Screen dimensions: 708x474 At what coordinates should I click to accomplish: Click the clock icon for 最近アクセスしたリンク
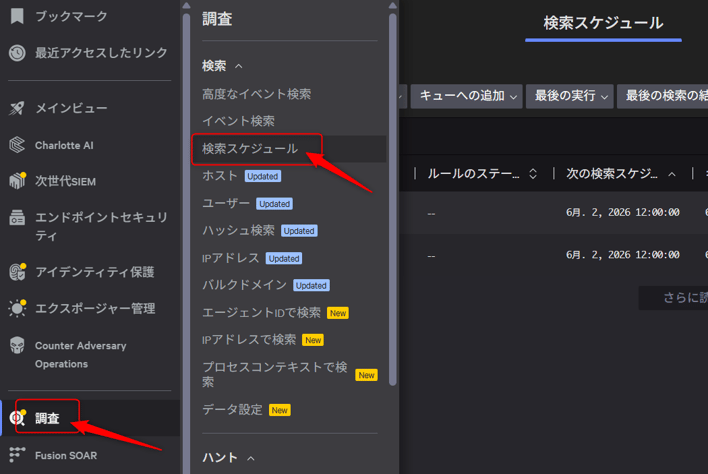(17, 53)
